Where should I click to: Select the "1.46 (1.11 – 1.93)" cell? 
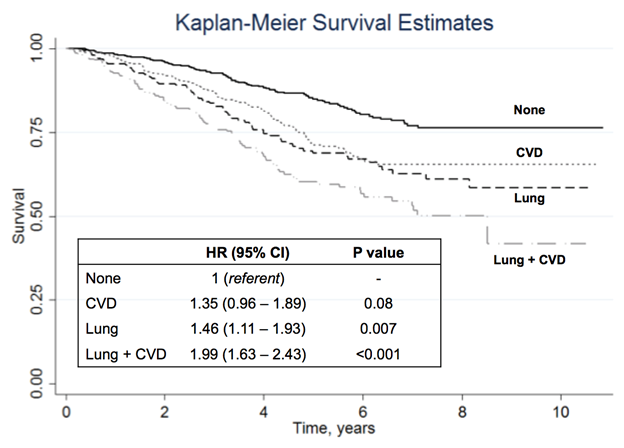[x=243, y=328]
